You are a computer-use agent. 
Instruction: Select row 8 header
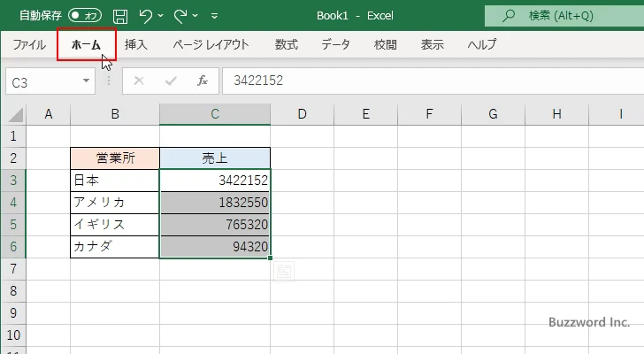point(13,291)
